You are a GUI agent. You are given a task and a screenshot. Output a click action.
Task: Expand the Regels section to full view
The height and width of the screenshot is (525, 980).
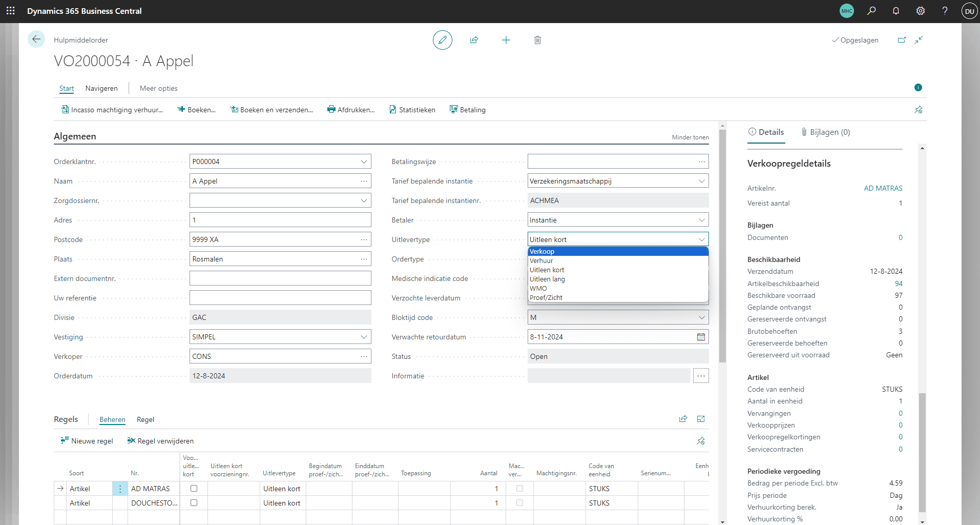pos(701,419)
